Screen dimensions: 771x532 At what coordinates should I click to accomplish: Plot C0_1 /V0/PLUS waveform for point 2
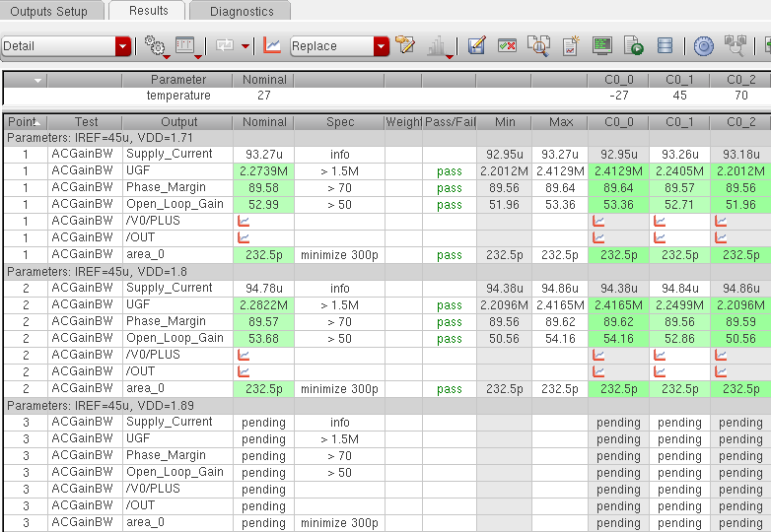point(660,355)
